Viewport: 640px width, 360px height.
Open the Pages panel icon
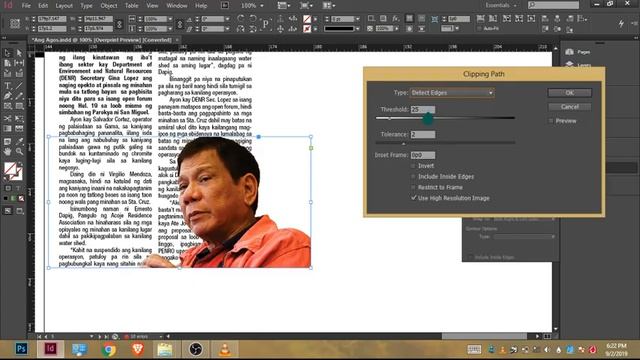pyautogui.click(x=569, y=52)
